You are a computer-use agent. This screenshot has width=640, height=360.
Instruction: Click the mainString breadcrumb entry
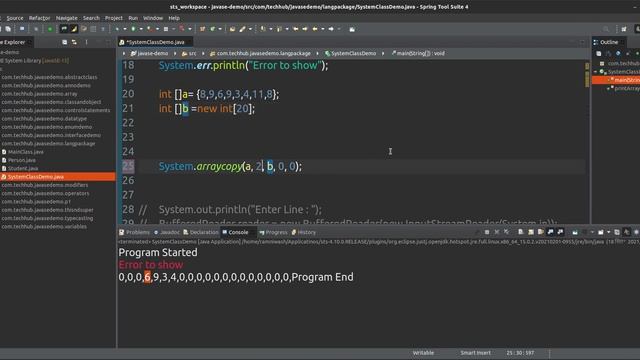point(418,53)
